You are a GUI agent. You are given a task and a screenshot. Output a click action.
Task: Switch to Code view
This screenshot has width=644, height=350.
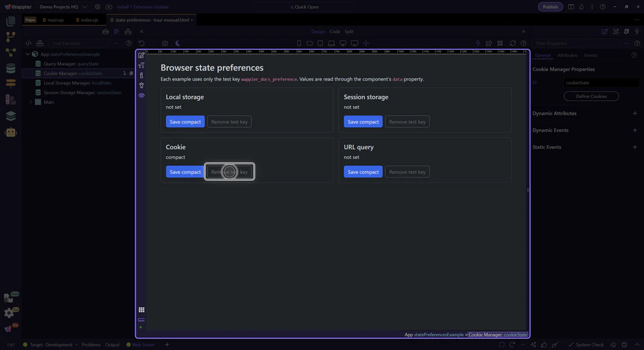tap(335, 32)
